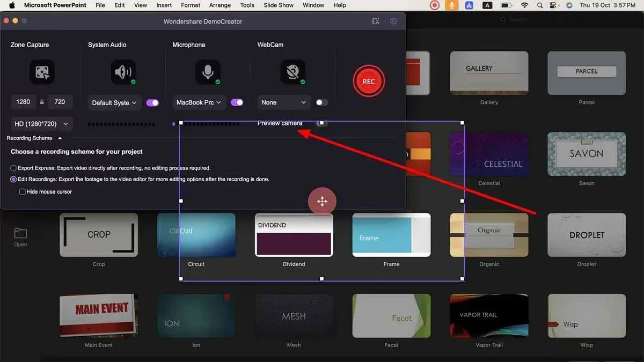Open the Edit menu
The width and height of the screenshot is (644, 362).
[120, 5]
